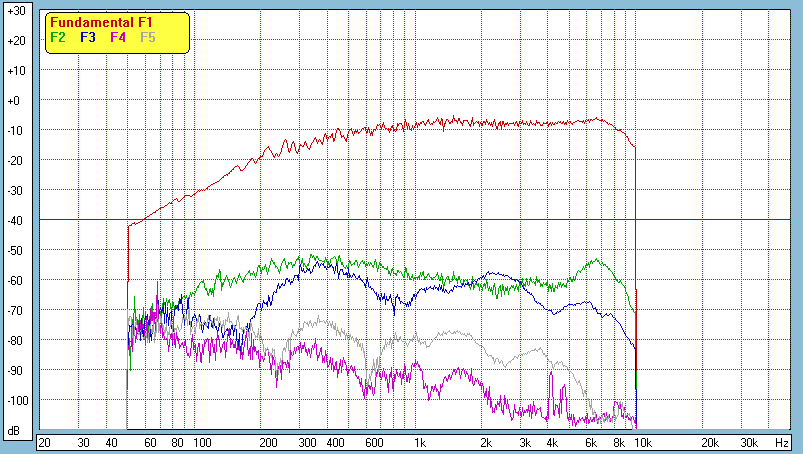Select the green F2 legend entry
Image resolution: width=803 pixels, height=454 pixels.
click(58, 37)
